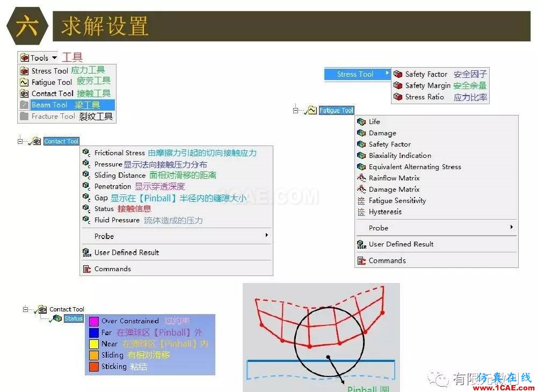Click the Stress Ratio red cube icon
Viewport: 537px width, 392px height.
(x=397, y=97)
